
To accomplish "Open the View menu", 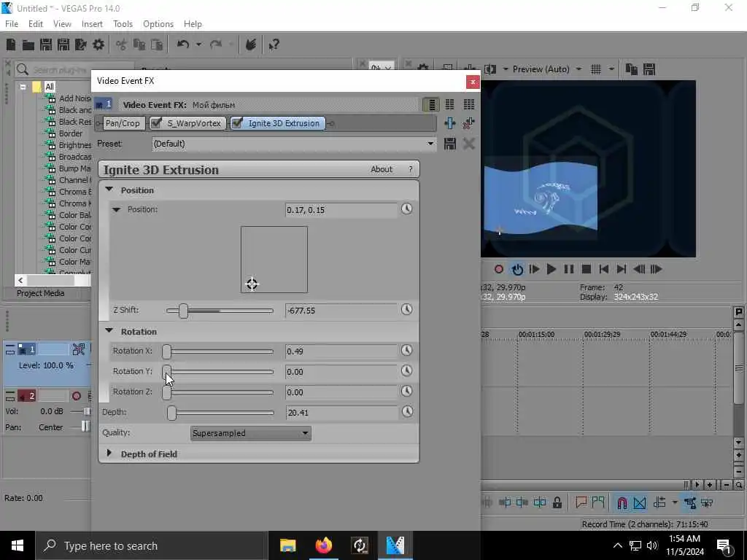I will point(62,24).
